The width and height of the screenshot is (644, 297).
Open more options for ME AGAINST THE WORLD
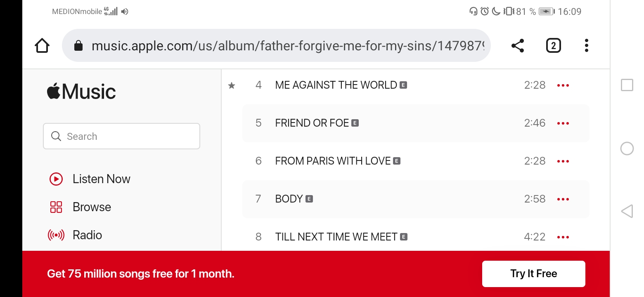click(563, 85)
